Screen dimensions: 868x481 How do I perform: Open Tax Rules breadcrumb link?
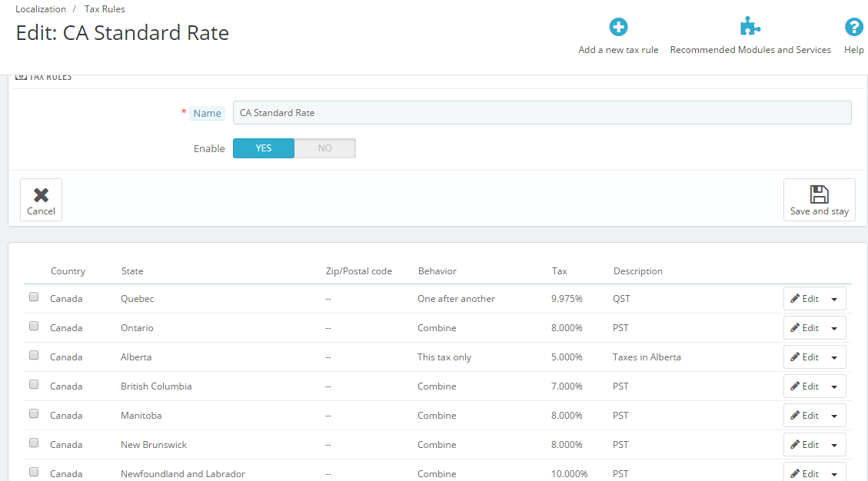[105, 9]
